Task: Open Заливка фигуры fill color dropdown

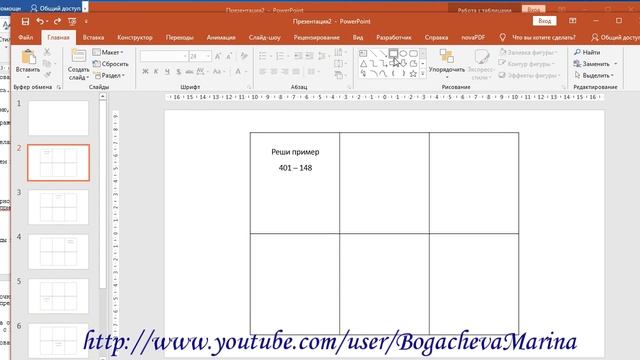Action: click(x=528, y=52)
